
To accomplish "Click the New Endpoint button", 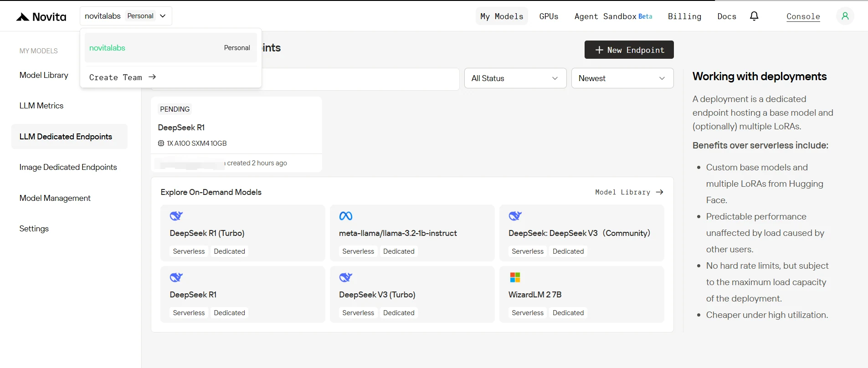I will click(x=629, y=50).
